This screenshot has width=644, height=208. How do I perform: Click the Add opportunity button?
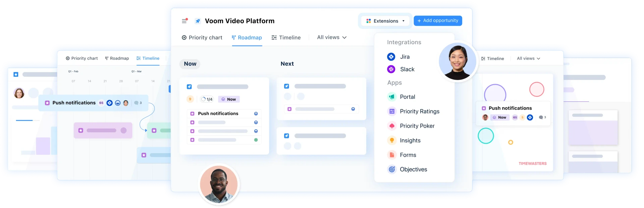point(438,21)
